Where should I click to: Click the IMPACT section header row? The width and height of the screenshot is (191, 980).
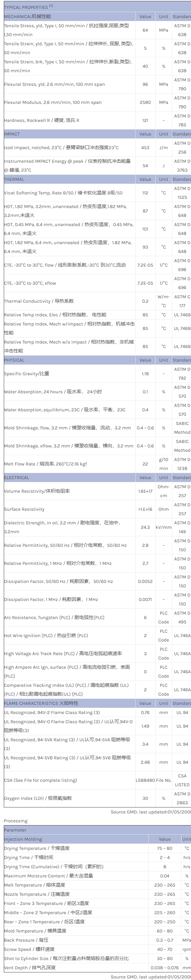pyautogui.click(x=12, y=134)
